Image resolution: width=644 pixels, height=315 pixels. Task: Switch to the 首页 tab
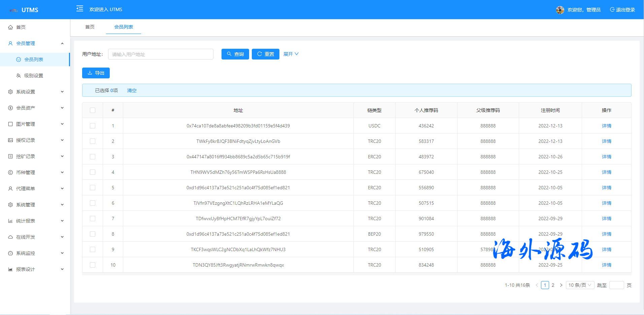pyautogui.click(x=90, y=27)
